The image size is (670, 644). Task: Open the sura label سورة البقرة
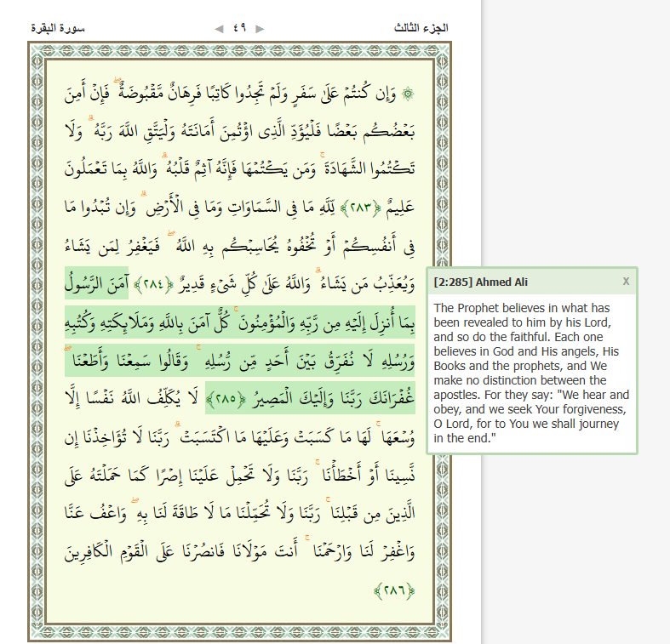pos(58,28)
